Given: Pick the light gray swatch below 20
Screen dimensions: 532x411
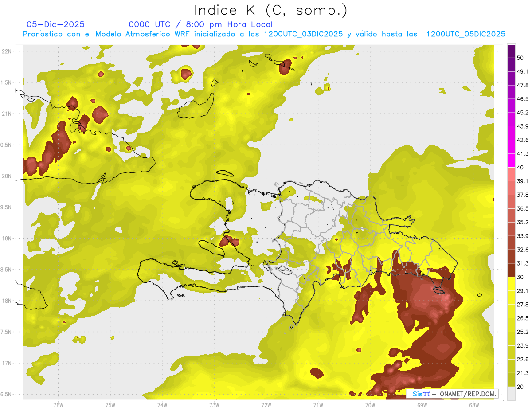Looking at the screenshot, I should pyautogui.click(x=511, y=394).
